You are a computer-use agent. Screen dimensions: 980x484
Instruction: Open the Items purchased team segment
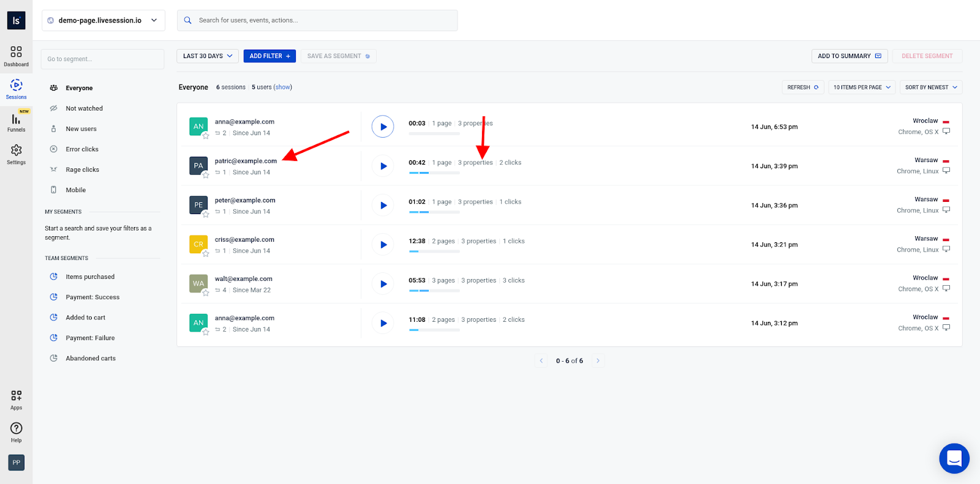tap(90, 277)
